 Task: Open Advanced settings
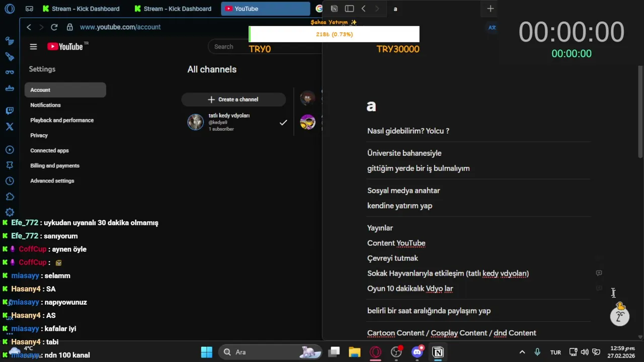(52, 180)
